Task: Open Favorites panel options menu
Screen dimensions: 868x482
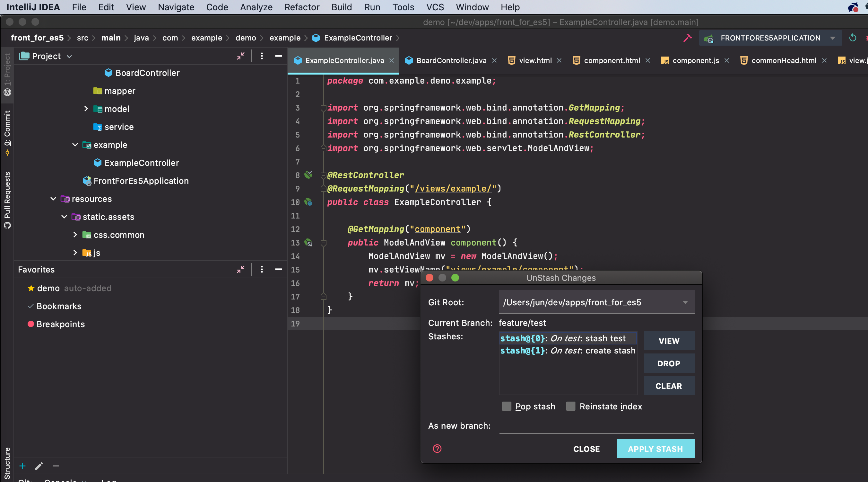Action: coord(262,269)
